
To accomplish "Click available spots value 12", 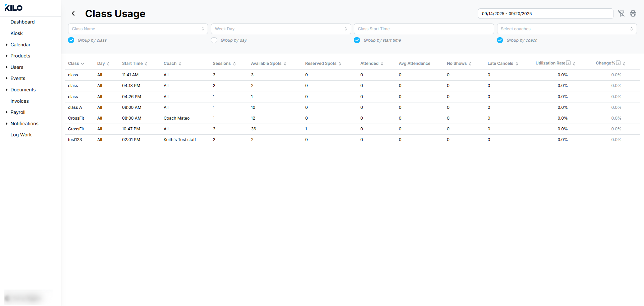I will [x=253, y=118].
